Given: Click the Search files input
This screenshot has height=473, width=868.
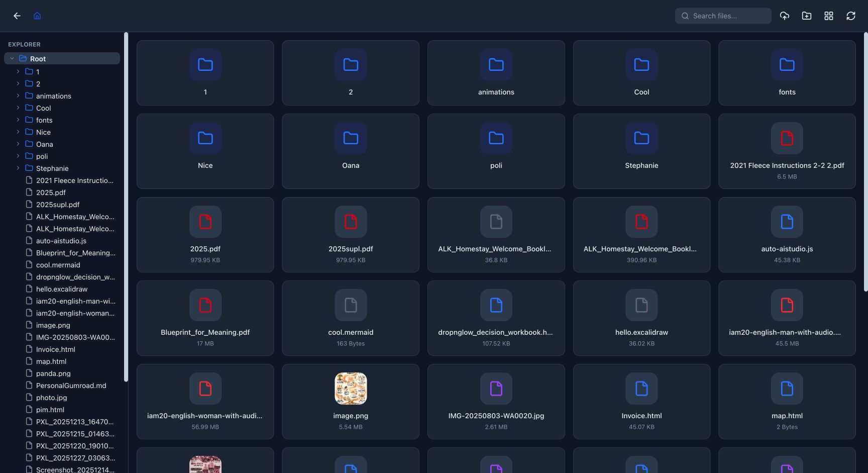Looking at the screenshot, I should point(723,16).
